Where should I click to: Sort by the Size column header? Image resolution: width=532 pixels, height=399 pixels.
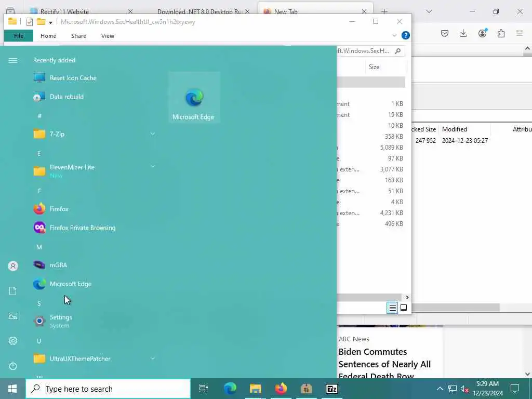pyautogui.click(x=374, y=67)
